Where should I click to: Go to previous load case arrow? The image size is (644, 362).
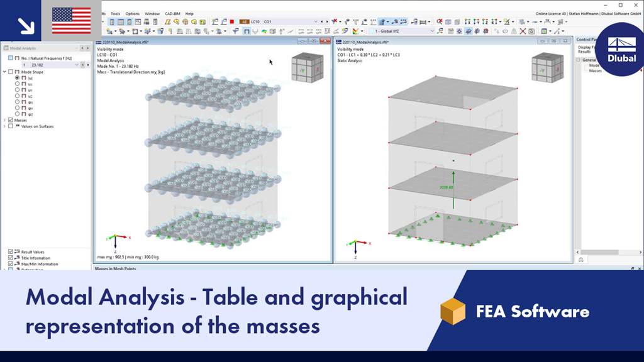(322, 22)
